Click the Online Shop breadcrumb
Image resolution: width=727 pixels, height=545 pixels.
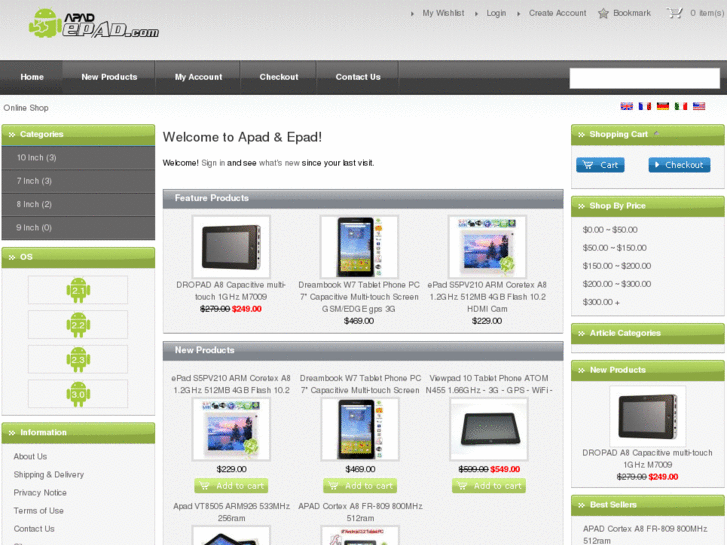coord(26,108)
